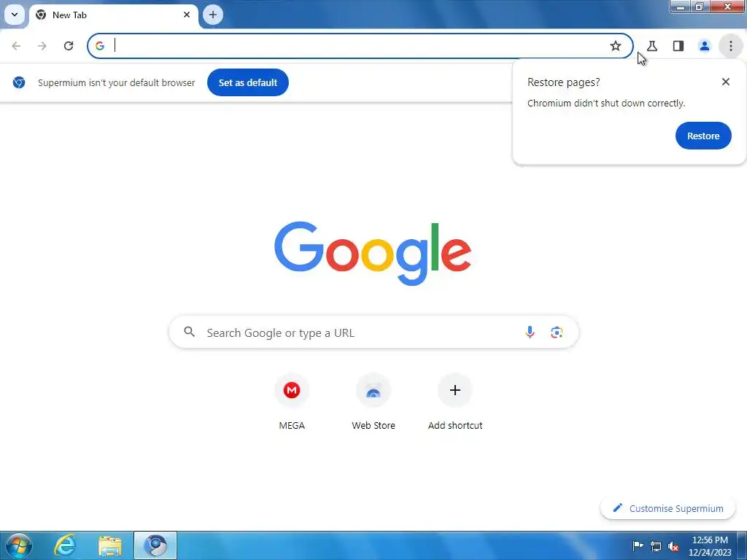This screenshot has width=747, height=560.
Task: Toggle the side panel
Action: (x=678, y=46)
